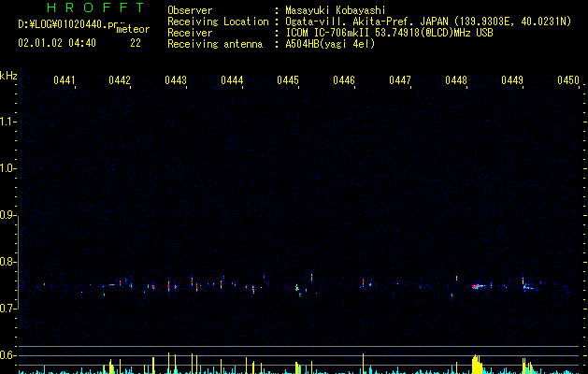Click the tall yellow power peak near 0448

[476, 364]
